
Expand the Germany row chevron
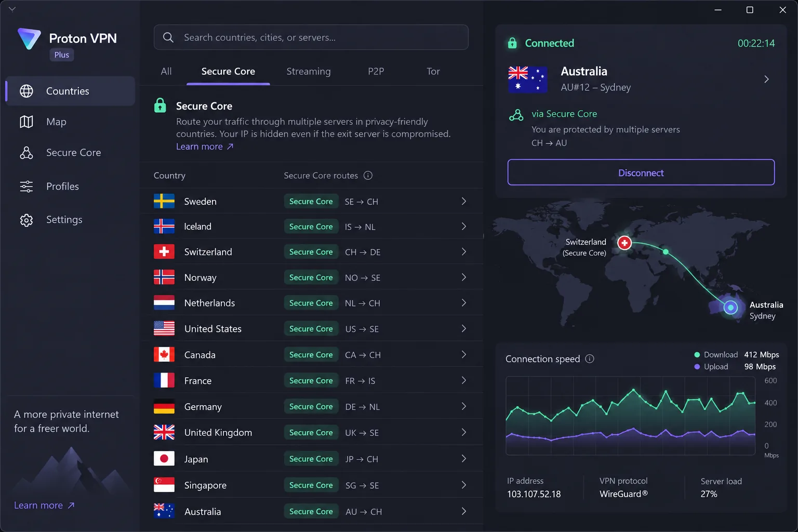pos(464,406)
